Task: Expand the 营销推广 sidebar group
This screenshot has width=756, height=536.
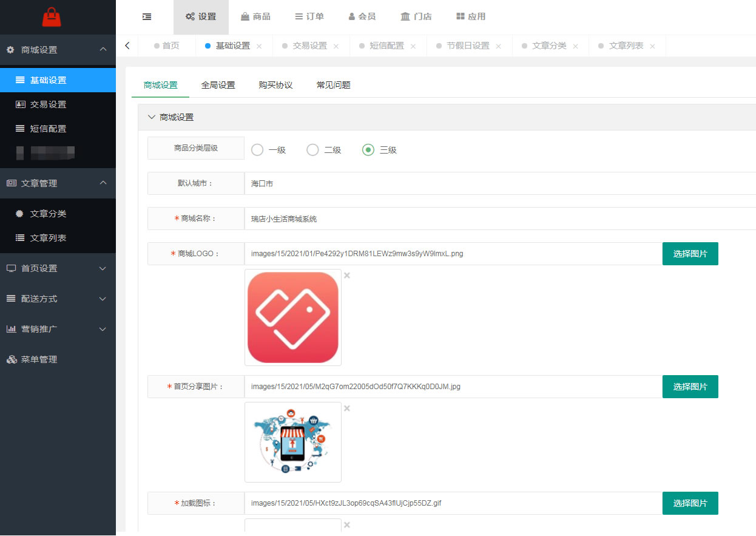Action: click(58, 329)
